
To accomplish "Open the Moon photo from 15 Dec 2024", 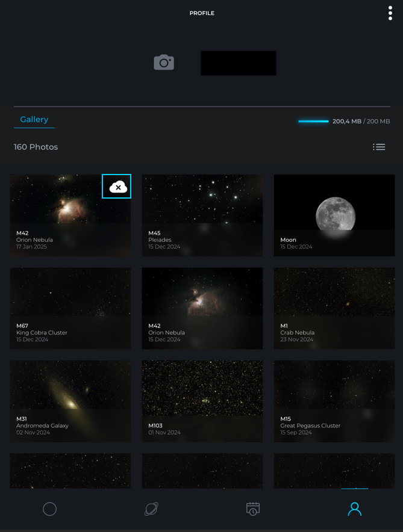I will [x=334, y=215].
